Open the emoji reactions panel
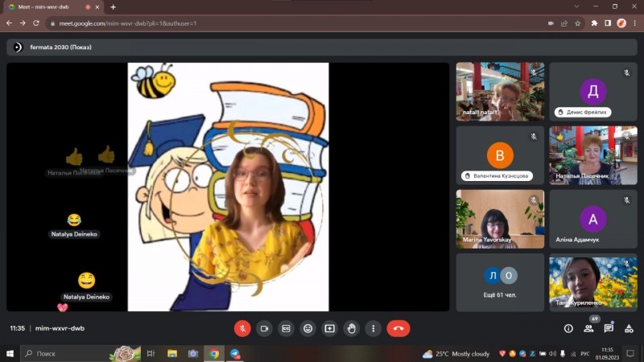Image resolution: width=644 pixels, height=362 pixels. pyautogui.click(x=308, y=328)
